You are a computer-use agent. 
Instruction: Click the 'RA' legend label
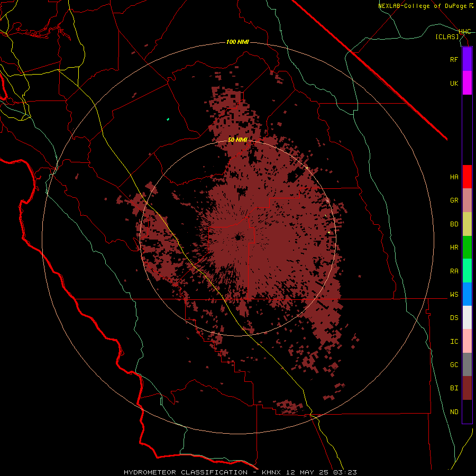pyautogui.click(x=454, y=271)
